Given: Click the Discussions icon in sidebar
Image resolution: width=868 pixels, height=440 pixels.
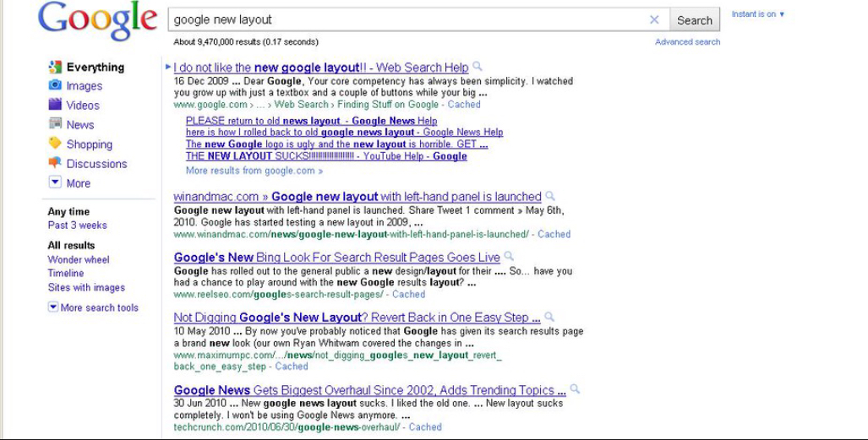Looking at the screenshot, I should (55, 163).
